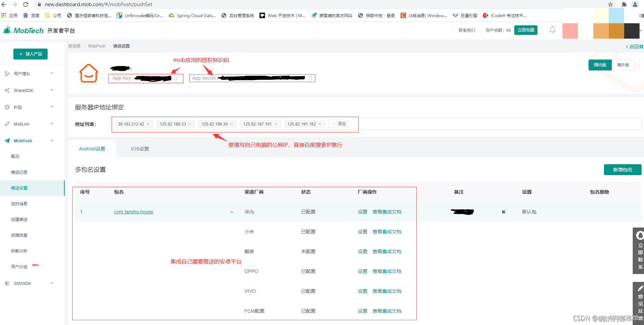Open browser profile avatar icon

(x=635, y=4)
